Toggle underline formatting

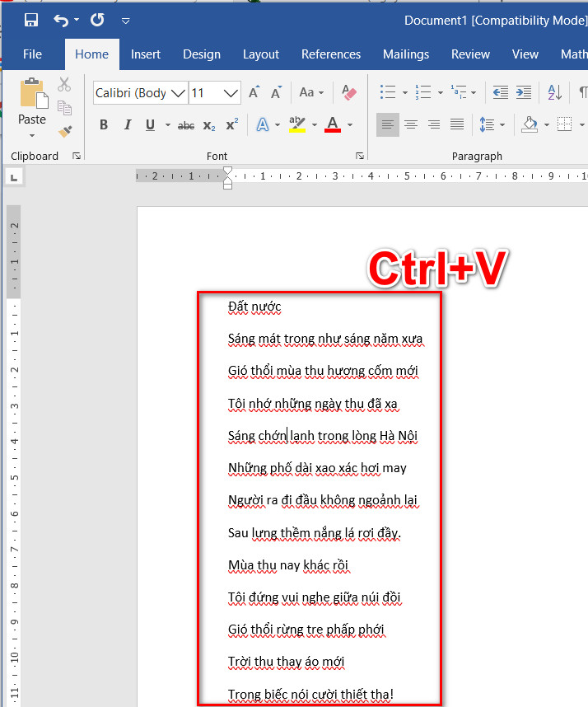pyautogui.click(x=151, y=124)
